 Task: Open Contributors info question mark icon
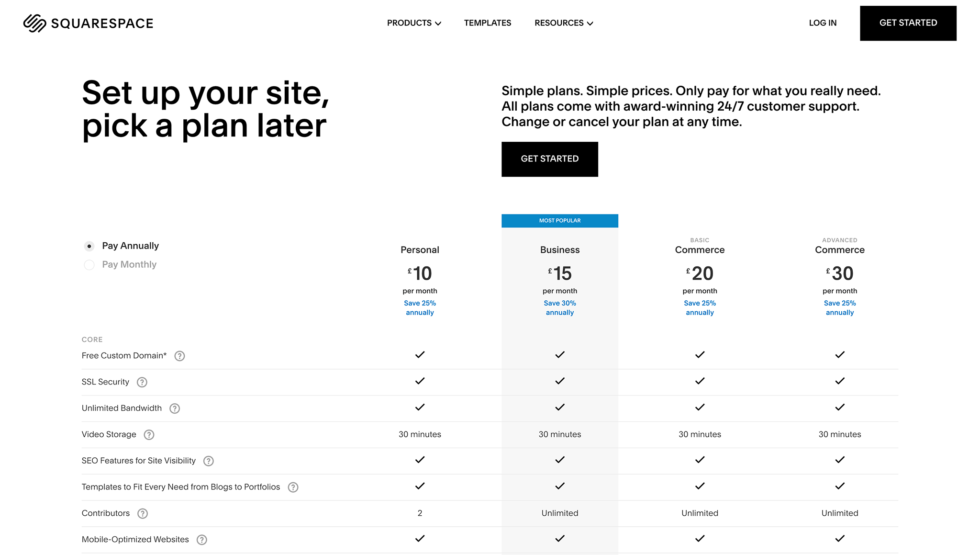pos(143,514)
